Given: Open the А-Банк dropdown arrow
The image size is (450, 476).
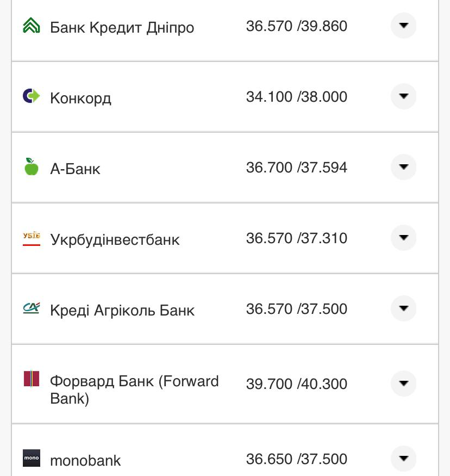Looking at the screenshot, I should (403, 168).
